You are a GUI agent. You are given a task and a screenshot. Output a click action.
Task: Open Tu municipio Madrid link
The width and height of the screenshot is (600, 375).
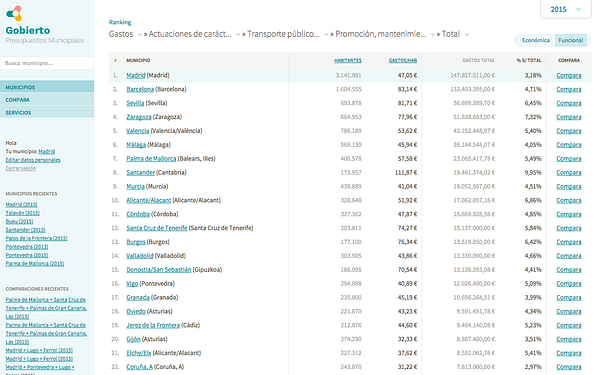[x=47, y=152]
